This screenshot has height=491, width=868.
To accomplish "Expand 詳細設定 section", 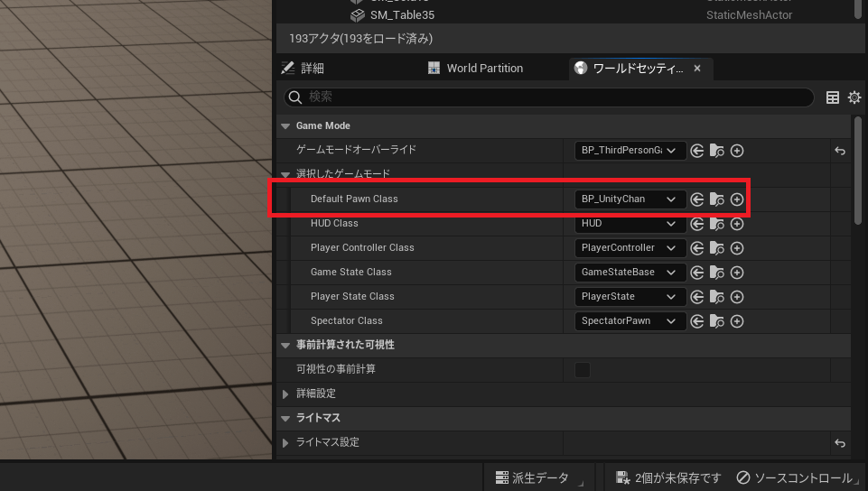I will pos(285,394).
